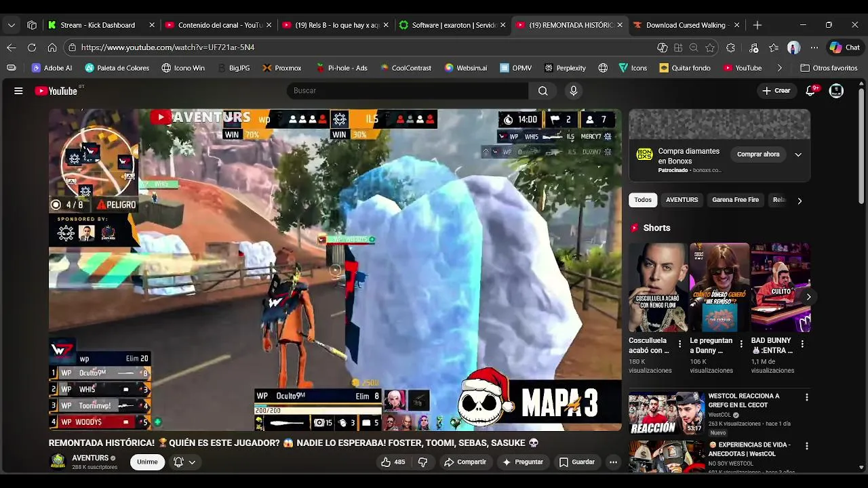This screenshot has height=488, width=868.
Task: Click the browser address bar URL
Action: (x=167, y=47)
